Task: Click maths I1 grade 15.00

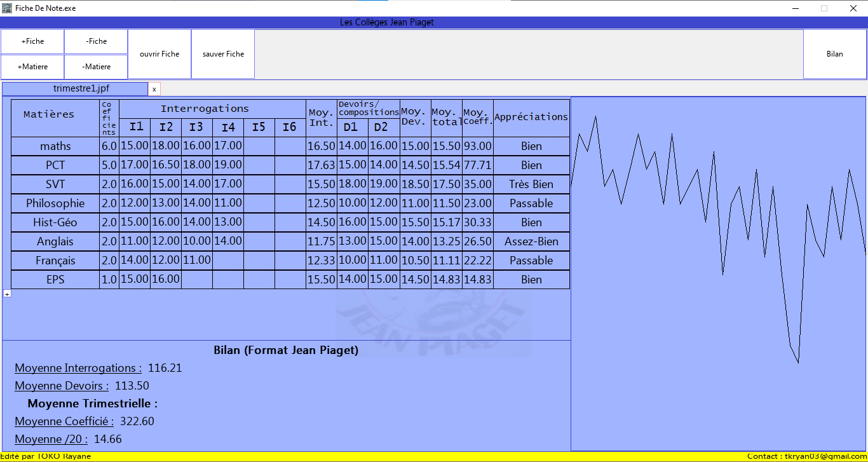Action: [135, 146]
